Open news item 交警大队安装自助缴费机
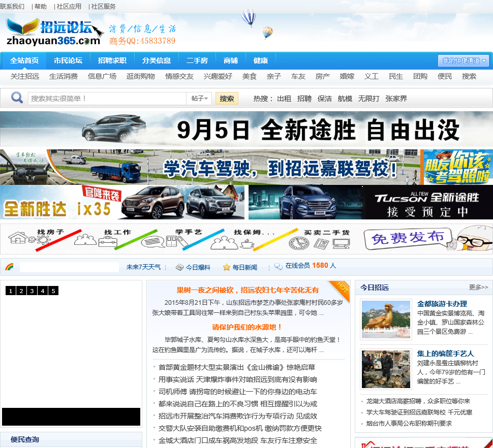 [240, 428]
